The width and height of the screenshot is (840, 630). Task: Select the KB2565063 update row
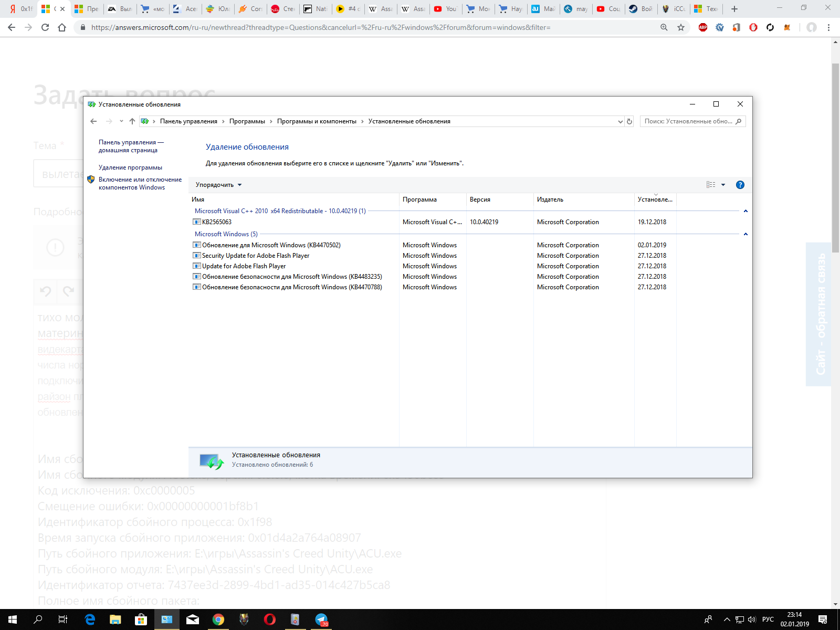[433, 222]
